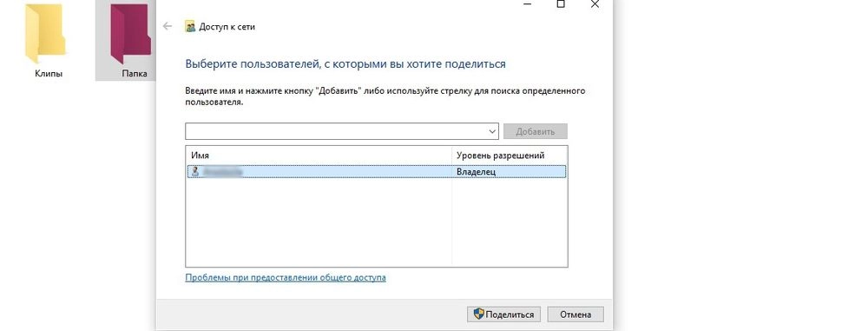Click the shield icon on Поделиться button
Screen dimensions: 868x331
479,314
